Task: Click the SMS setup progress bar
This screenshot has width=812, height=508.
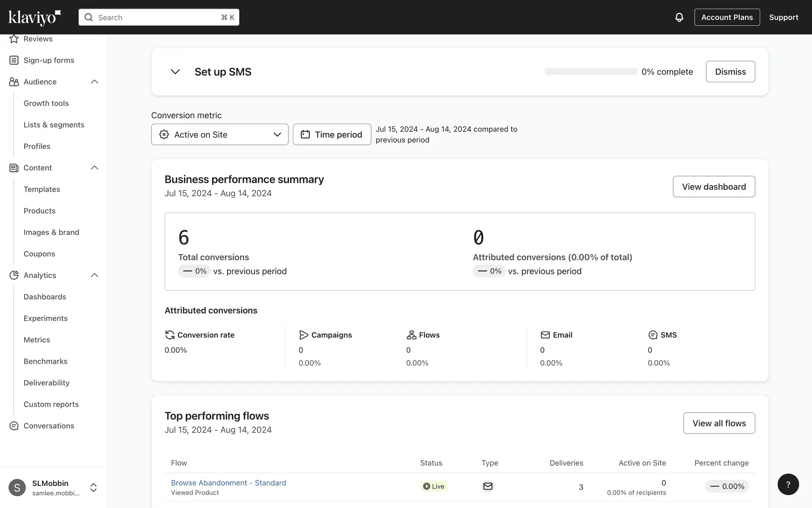Action: pos(590,72)
